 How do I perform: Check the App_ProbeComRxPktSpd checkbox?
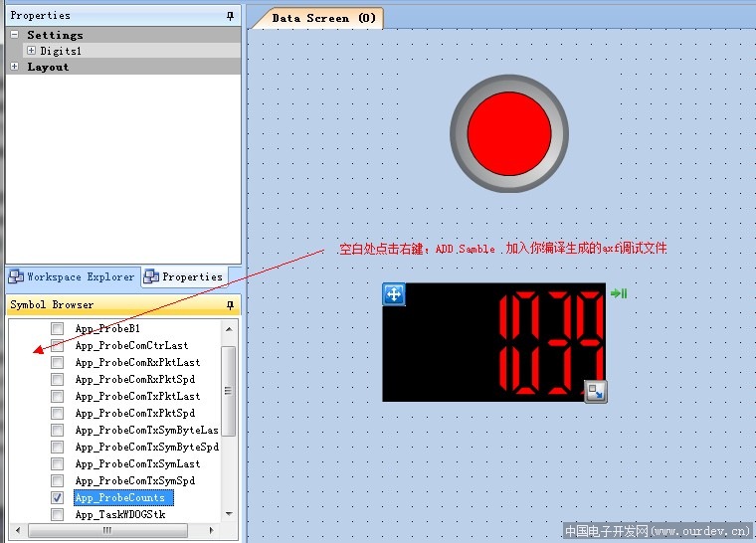(57, 379)
